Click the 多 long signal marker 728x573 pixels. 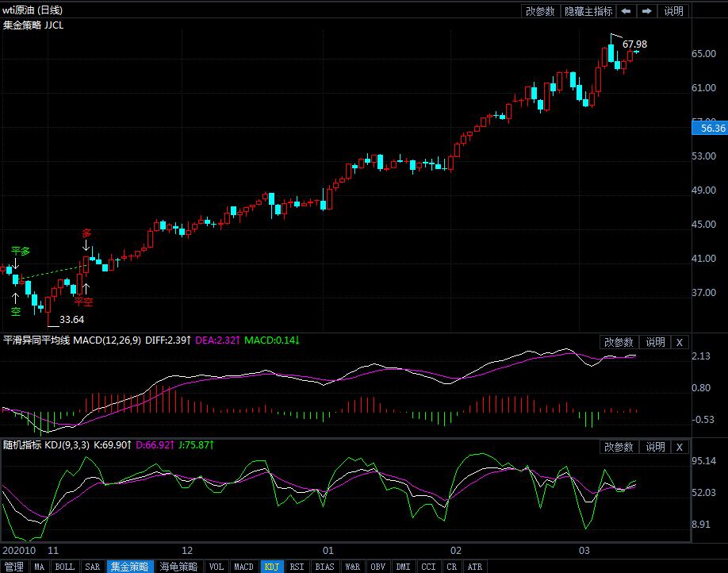click(x=86, y=233)
